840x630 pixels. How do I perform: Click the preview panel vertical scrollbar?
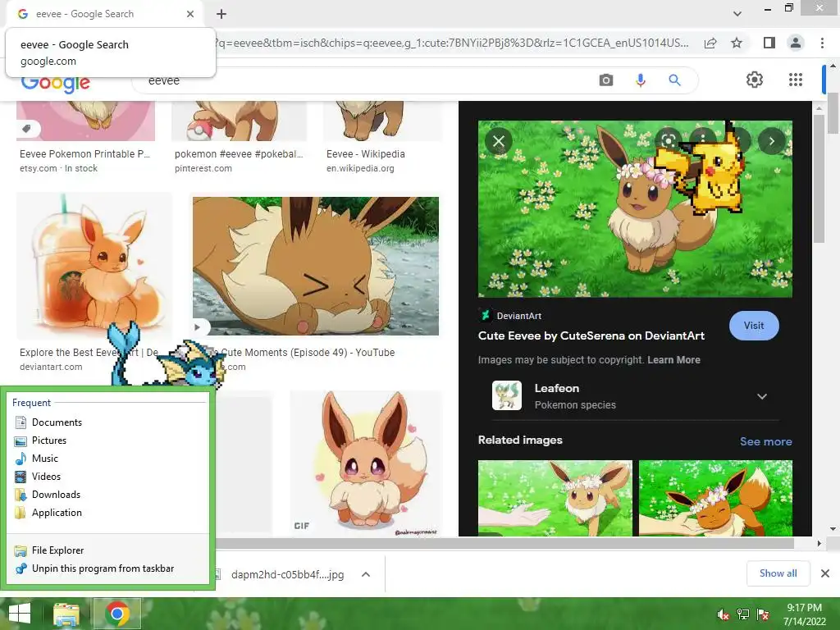click(x=819, y=180)
